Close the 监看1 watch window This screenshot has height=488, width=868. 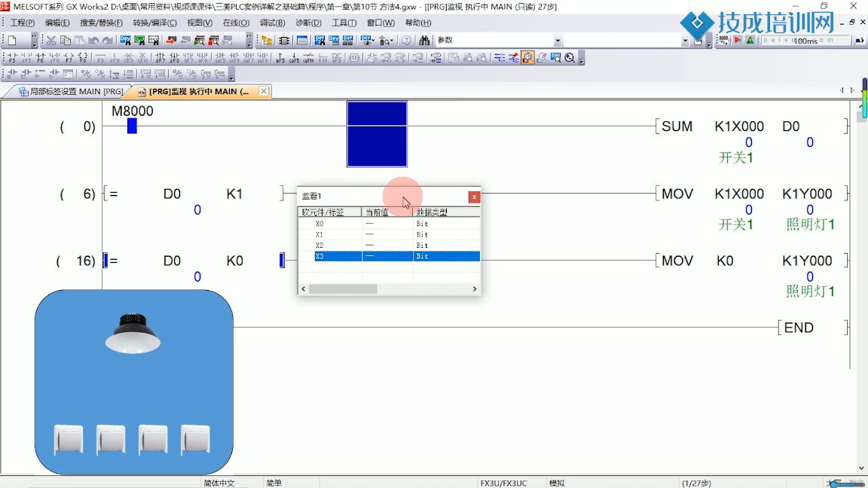pos(474,197)
